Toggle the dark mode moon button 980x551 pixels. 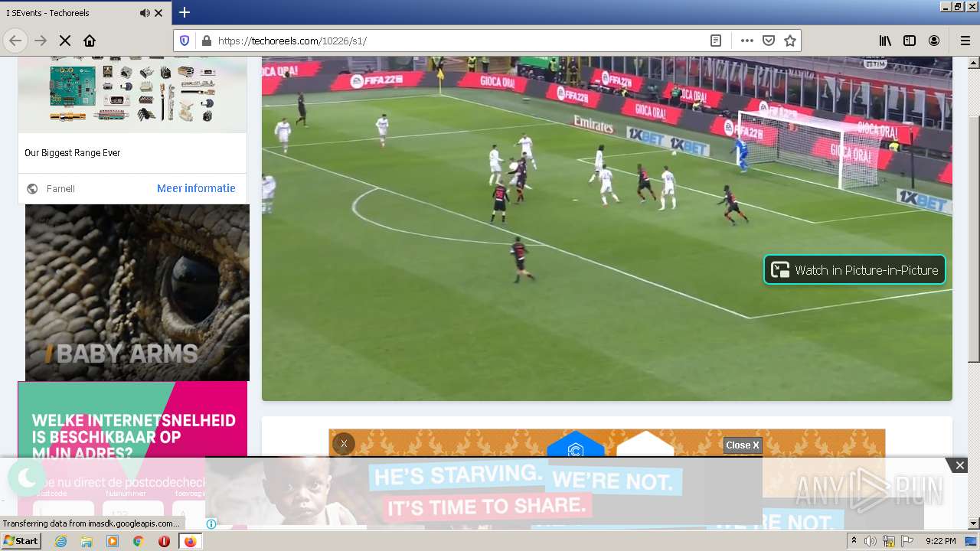pyautogui.click(x=27, y=478)
